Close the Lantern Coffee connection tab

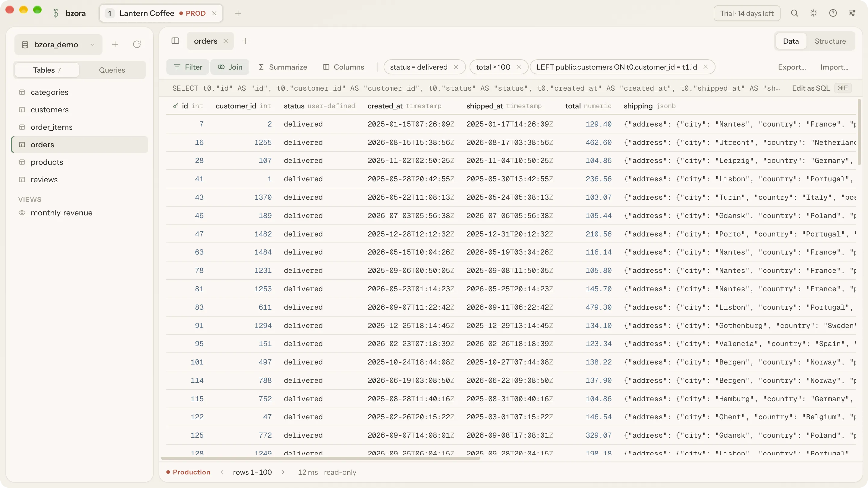214,13
